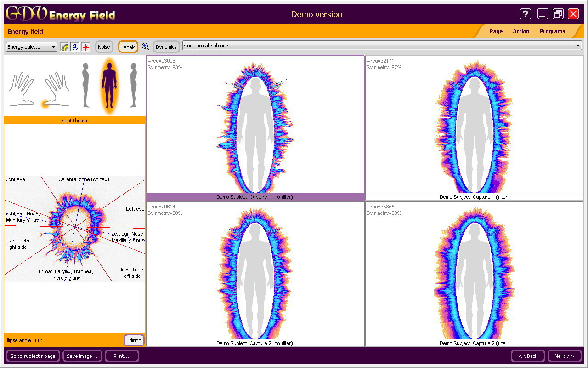Click the Throat, Larynx, Trachea, Thyroid gland label

point(66,275)
